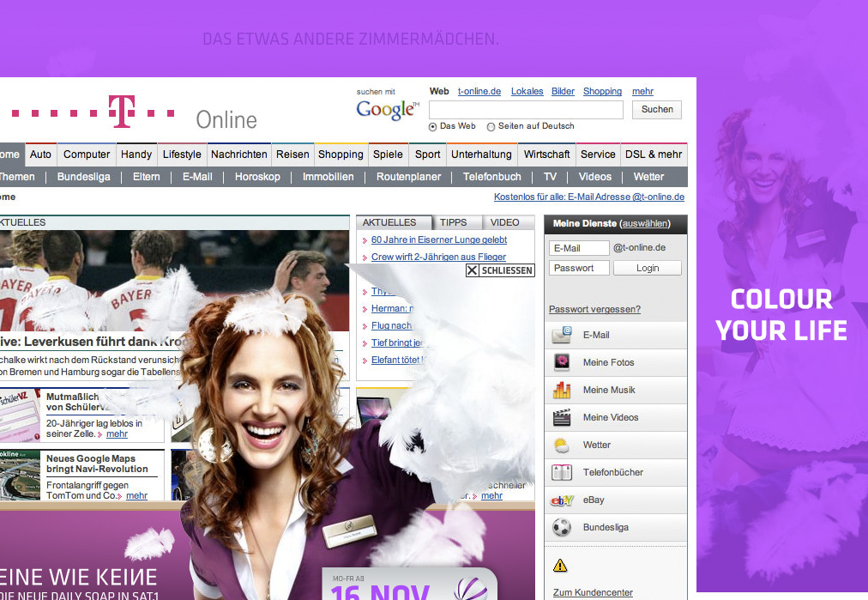Open the 'Passwort vergessen?' link
Screen dimensions: 868x600
point(594,309)
